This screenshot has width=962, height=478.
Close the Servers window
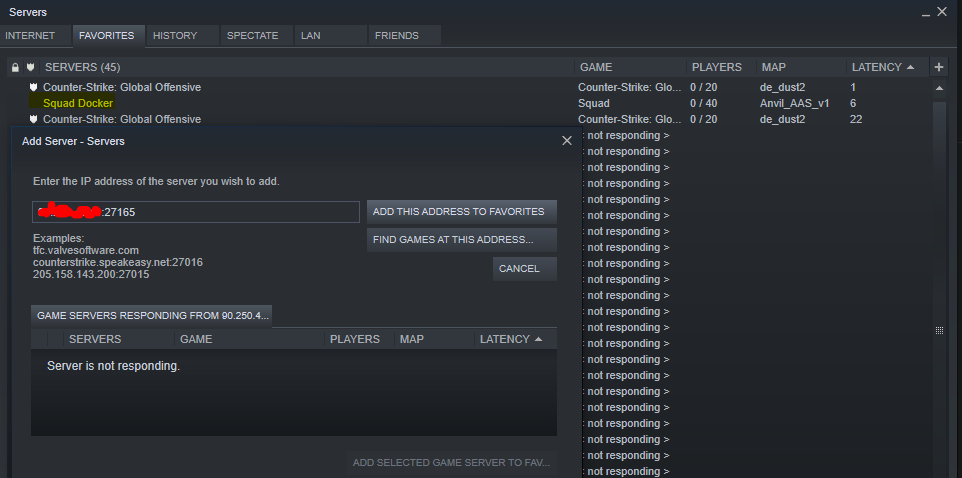coord(942,12)
